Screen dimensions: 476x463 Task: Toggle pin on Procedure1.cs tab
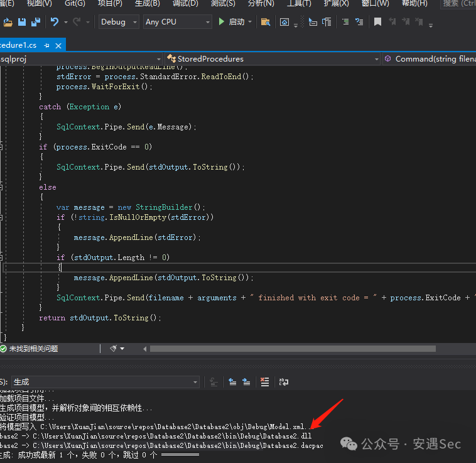(x=47, y=46)
